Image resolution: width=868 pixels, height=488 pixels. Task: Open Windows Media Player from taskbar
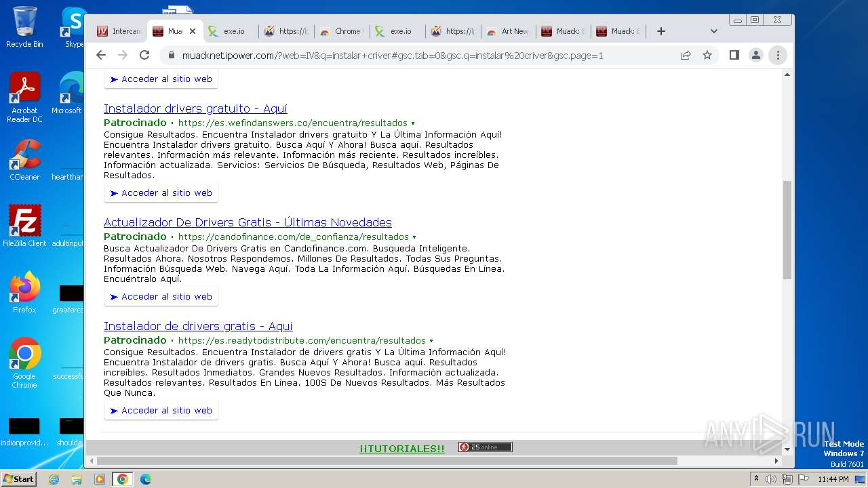point(100,479)
